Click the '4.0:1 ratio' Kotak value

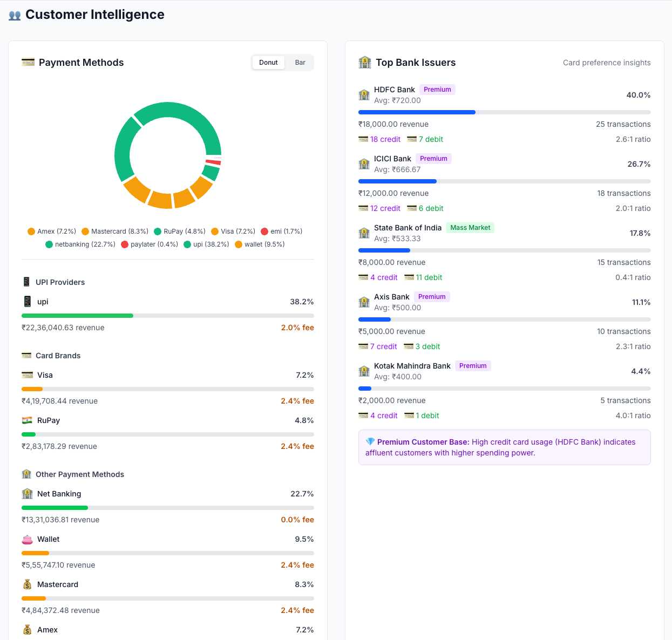click(633, 416)
